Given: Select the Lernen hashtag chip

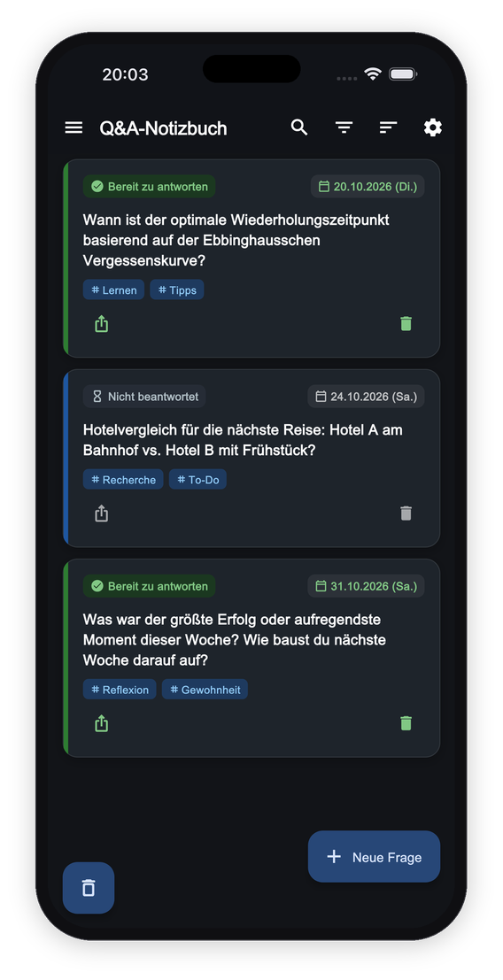Looking at the screenshot, I should 113,290.
